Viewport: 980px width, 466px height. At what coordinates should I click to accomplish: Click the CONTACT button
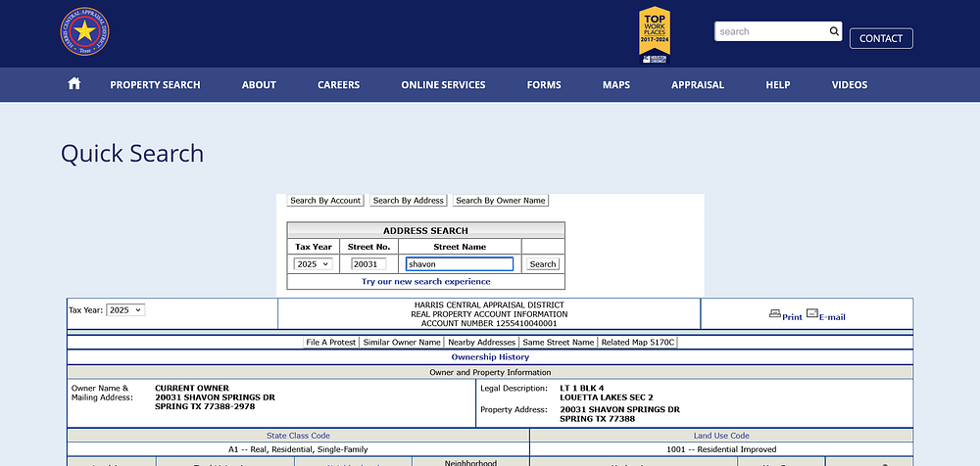tap(881, 38)
